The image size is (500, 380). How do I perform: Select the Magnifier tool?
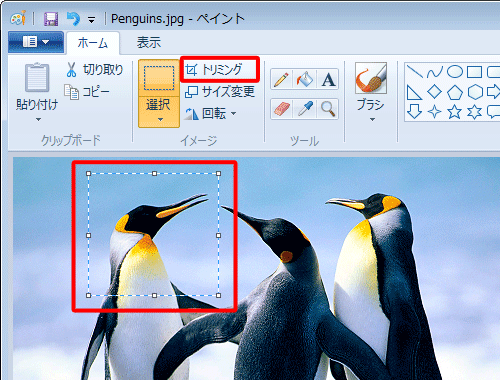pyautogui.click(x=328, y=109)
